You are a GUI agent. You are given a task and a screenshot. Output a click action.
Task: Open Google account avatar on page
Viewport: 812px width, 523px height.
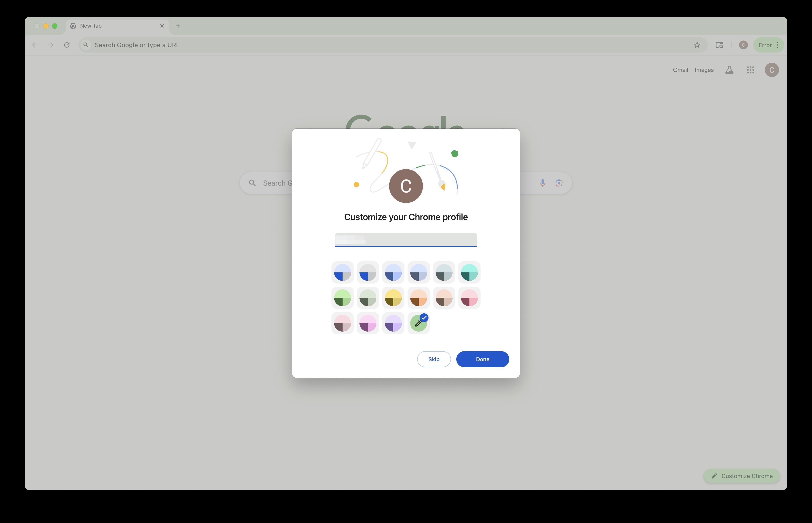click(x=771, y=70)
